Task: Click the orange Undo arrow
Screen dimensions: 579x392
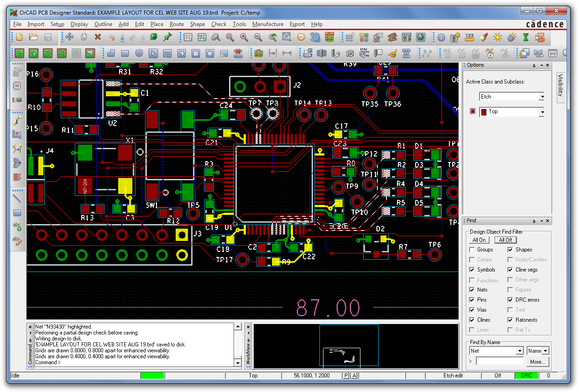Action: click(111, 37)
